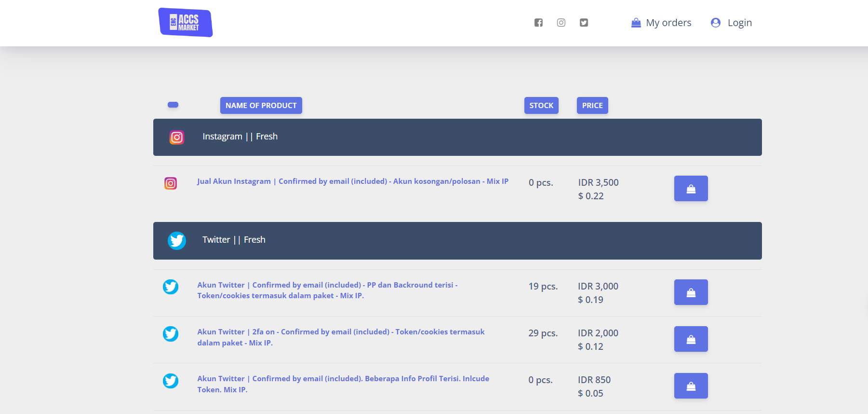Go to the Login link
The height and width of the screenshot is (414, 868).
point(740,23)
